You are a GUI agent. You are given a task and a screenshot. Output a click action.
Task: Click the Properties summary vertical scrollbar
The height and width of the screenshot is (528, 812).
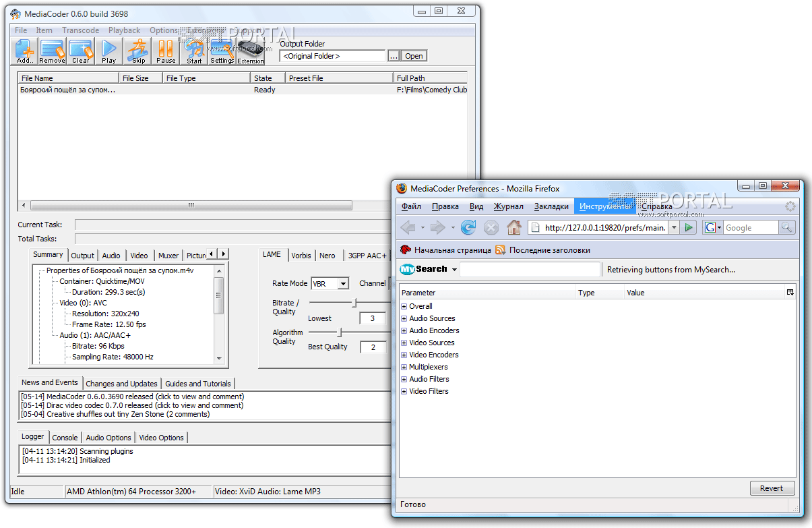pyautogui.click(x=219, y=314)
